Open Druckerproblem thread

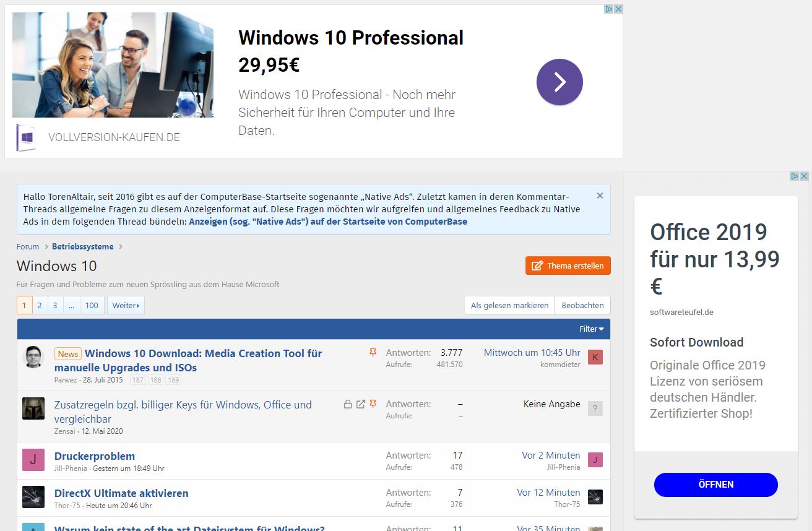[95, 456]
